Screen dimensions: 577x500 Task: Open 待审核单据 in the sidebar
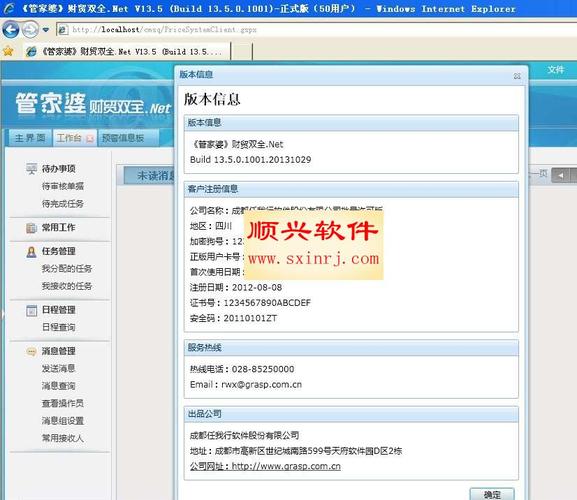click(63, 186)
